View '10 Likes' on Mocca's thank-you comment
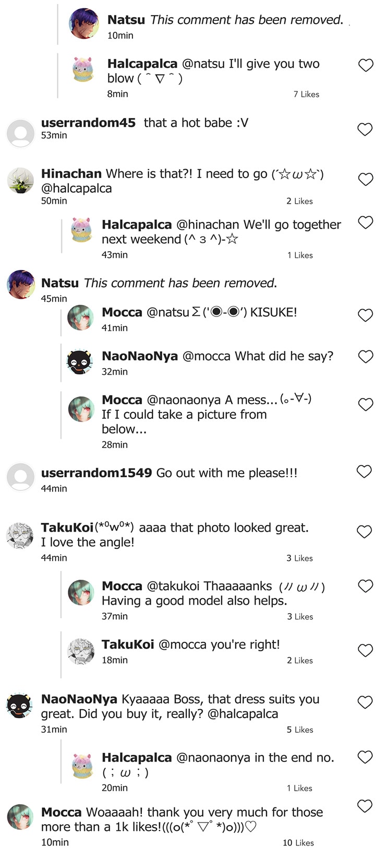This screenshot has width=386, height=868. (x=298, y=842)
